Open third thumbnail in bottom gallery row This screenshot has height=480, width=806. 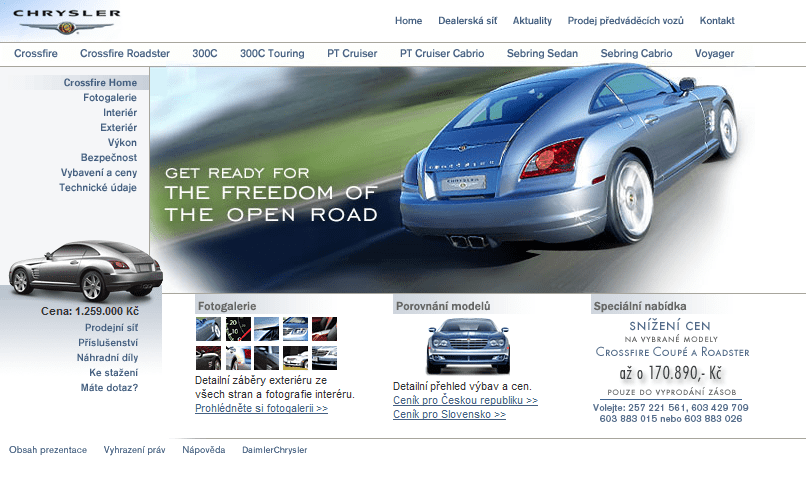point(266,358)
